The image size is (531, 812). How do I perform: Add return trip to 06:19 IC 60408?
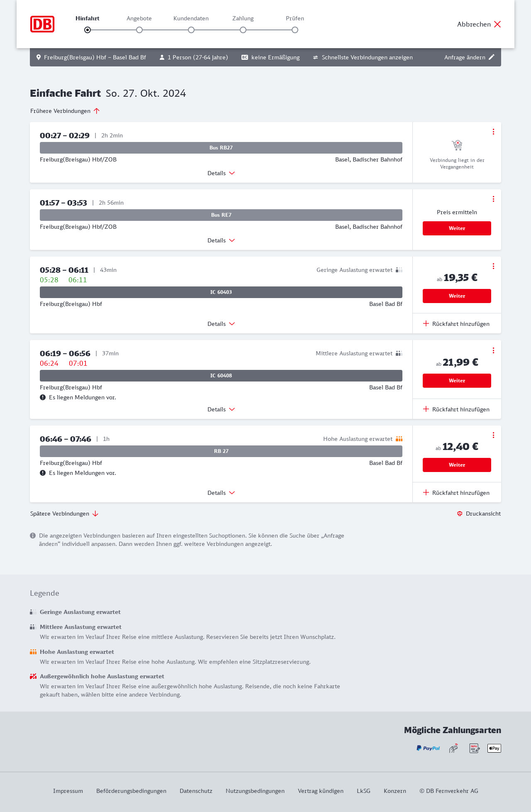(x=456, y=409)
